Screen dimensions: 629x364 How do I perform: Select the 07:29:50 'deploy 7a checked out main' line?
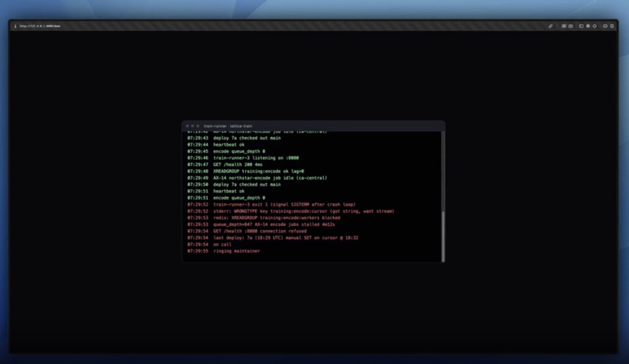[x=234, y=185]
